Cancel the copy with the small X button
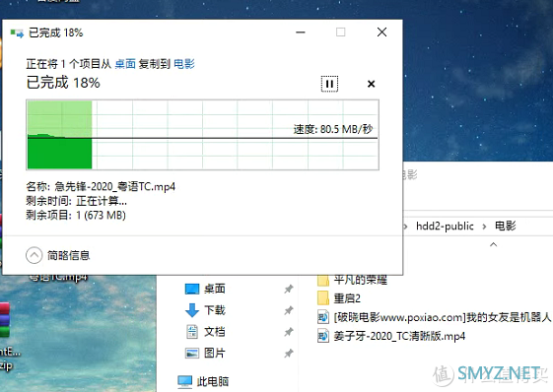 (371, 84)
